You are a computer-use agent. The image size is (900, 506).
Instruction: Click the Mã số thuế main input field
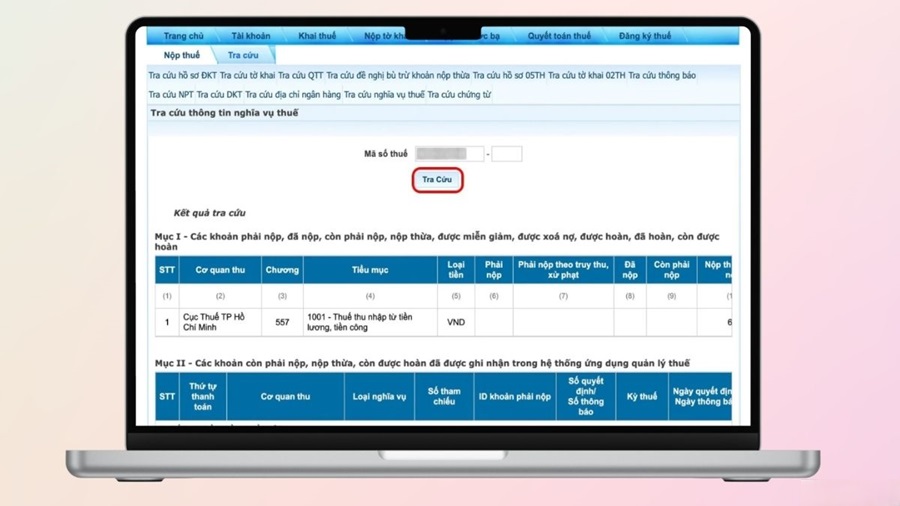click(449, 154)
